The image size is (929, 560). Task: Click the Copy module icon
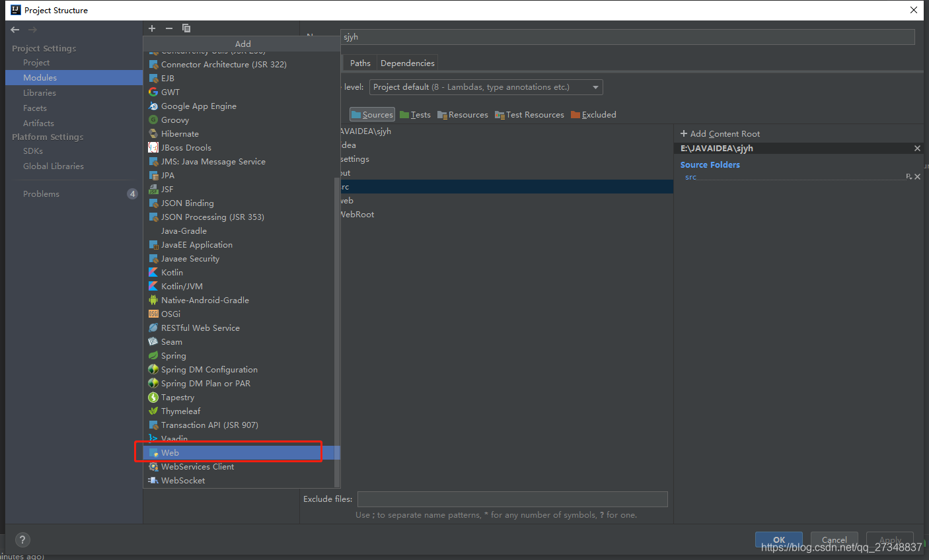point(186,28)
